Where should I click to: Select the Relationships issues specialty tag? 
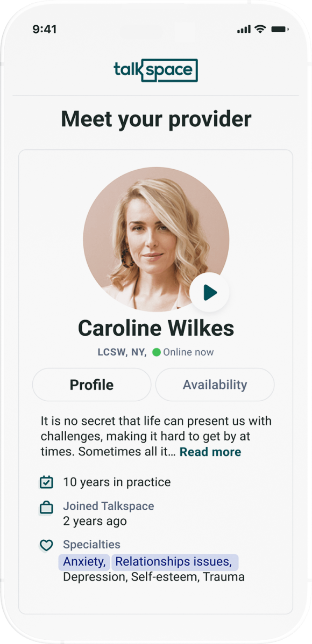(x=174, y=562)
